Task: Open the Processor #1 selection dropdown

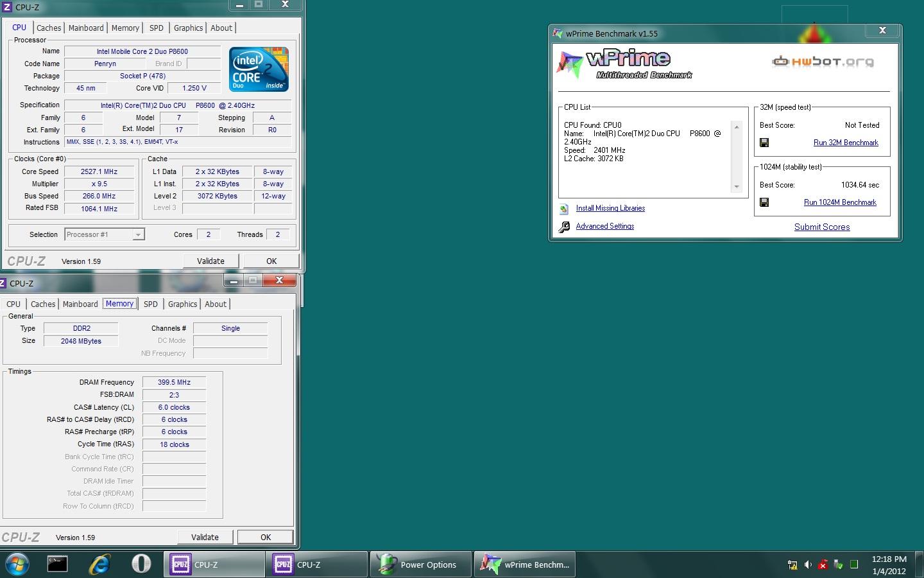Action: point(105,234)
